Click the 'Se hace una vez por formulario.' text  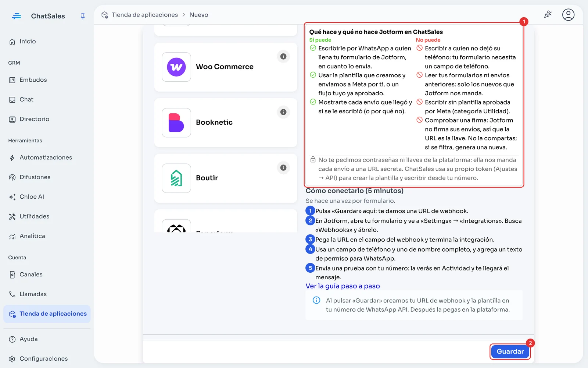click(350, 201)
